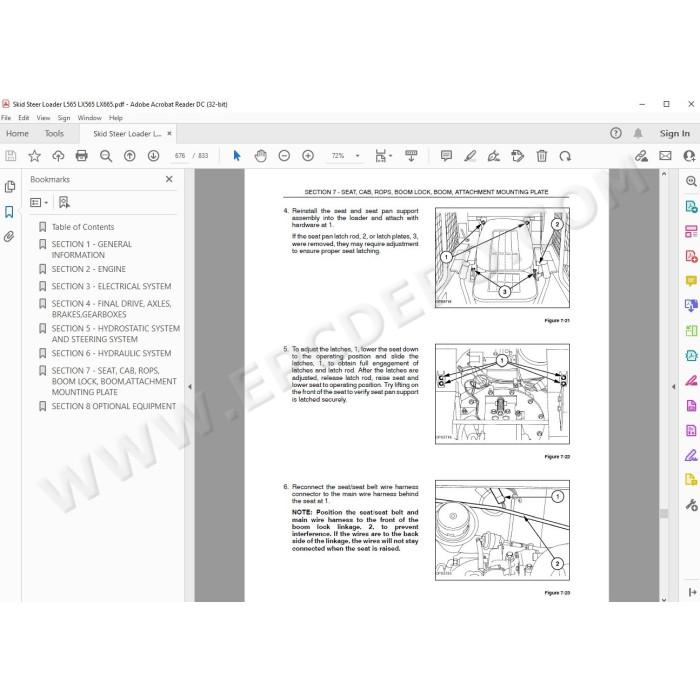Open the Add comment sticky note tool
The height and width of the screenshot is (700, 700).
(x=446, y=156)
